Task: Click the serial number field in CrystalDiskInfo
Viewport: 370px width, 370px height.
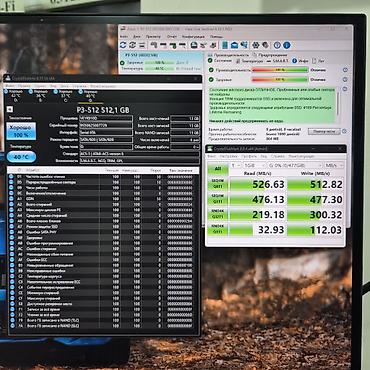Action: [x=106, y=126]
